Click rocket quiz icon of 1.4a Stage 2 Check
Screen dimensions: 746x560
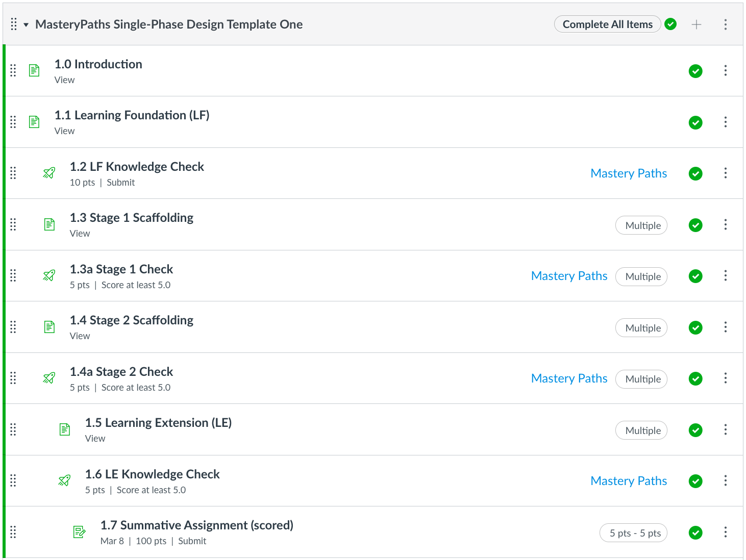(49, 378)
